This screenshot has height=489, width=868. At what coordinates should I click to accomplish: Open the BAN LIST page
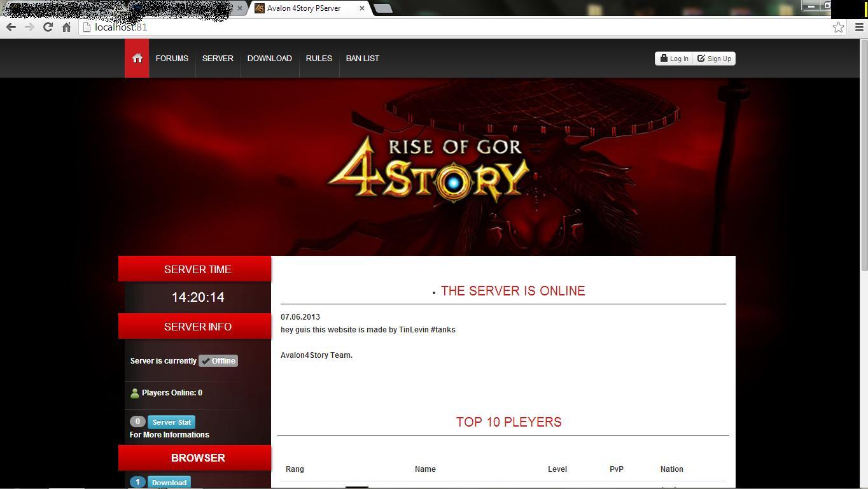pyautogui.click(x=363, y=58)
